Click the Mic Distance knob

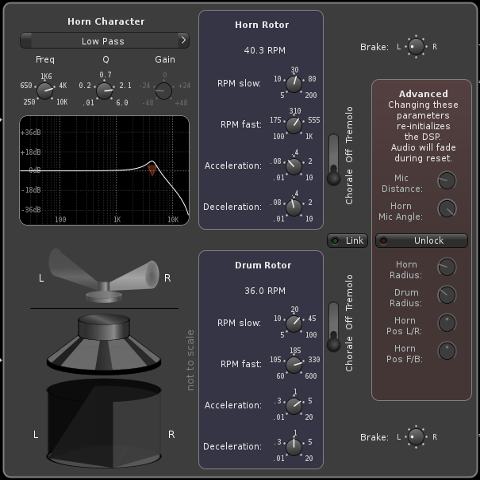447,181
